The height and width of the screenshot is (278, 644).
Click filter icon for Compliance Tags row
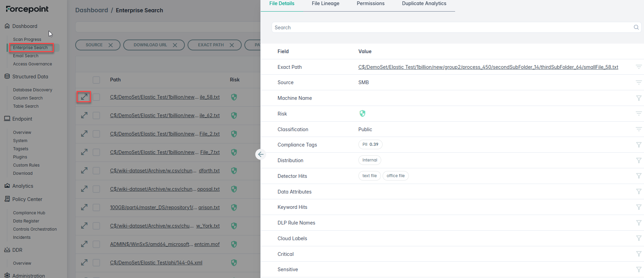(x=639, y=145)
